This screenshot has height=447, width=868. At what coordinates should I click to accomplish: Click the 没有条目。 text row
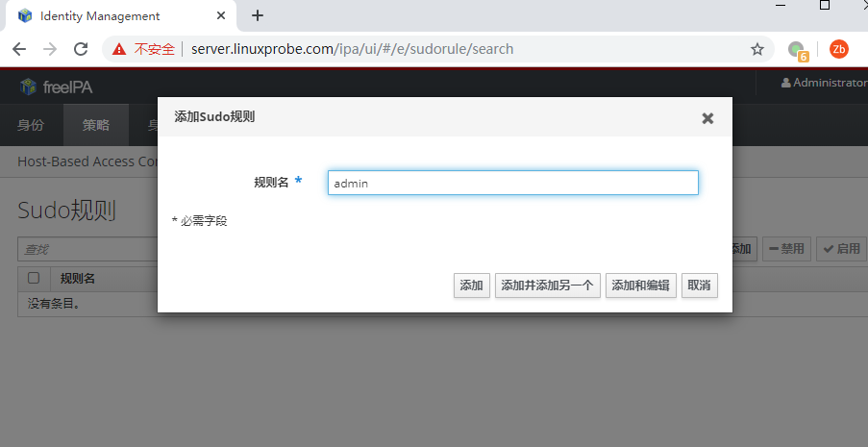pyautogui.click(x=54, y=304)
